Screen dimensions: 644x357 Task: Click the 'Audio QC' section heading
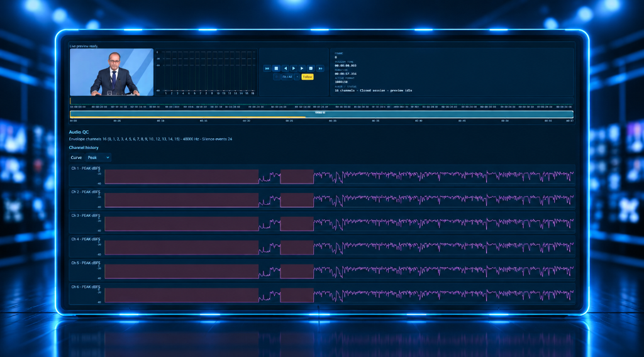pyautogui.click(x=79, y=132)
